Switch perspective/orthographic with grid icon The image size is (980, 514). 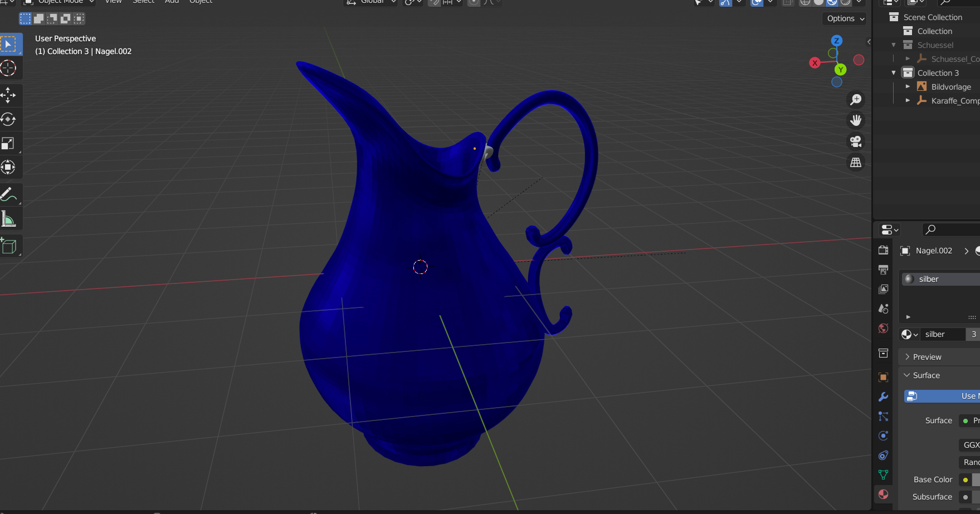[856, 163]
